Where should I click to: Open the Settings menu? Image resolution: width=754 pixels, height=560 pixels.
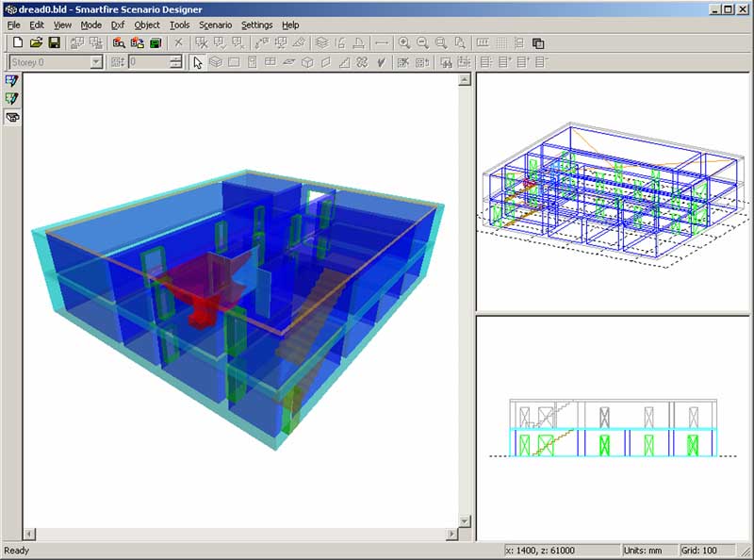pos(256,25)
